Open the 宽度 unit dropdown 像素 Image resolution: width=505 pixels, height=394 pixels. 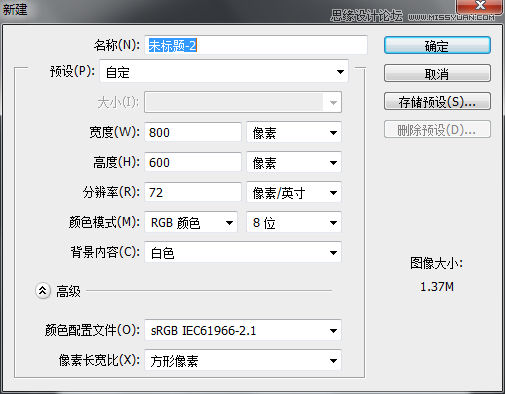294,132
